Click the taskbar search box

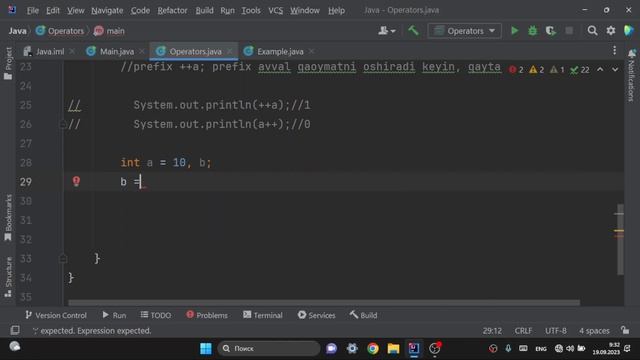coord(269,349)
